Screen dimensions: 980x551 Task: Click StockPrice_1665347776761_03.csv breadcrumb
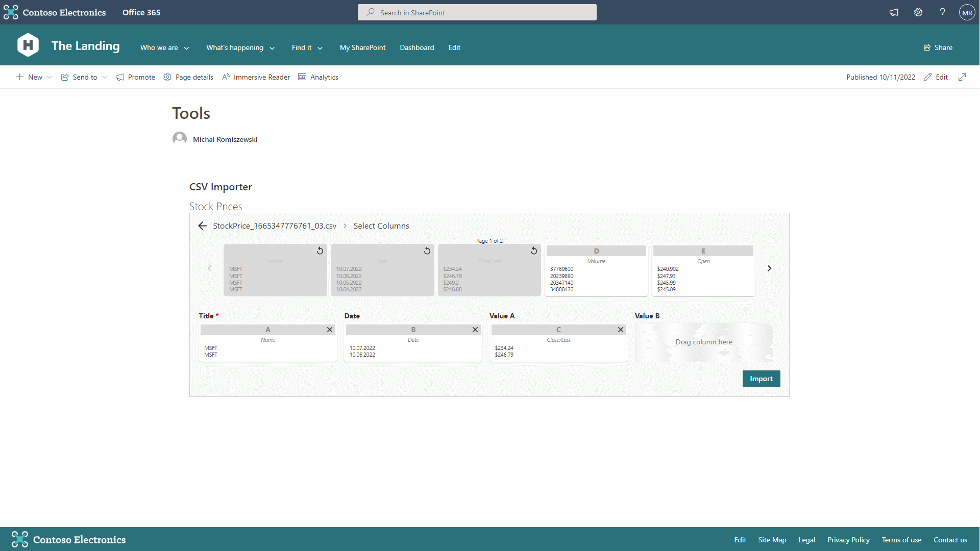tap(275, 226)
